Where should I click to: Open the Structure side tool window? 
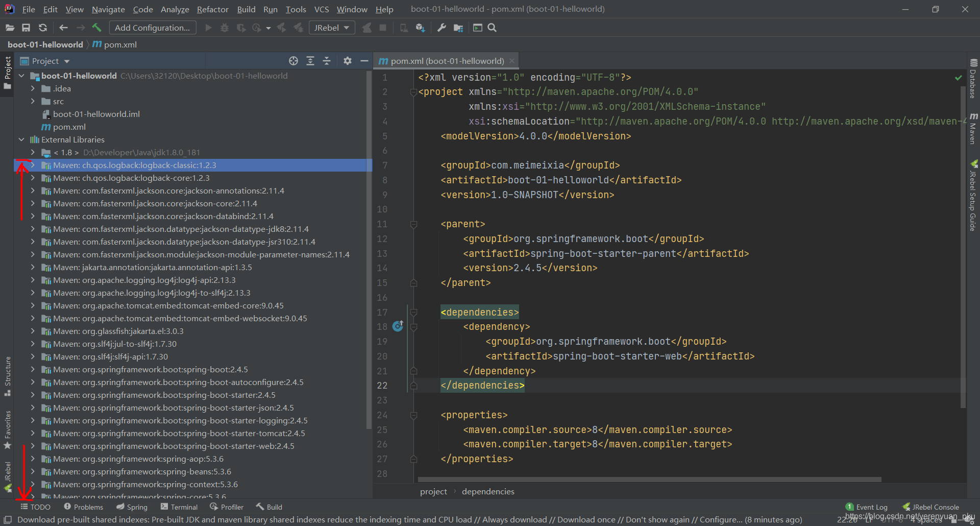pyautogui.click(x=8, y=376)
